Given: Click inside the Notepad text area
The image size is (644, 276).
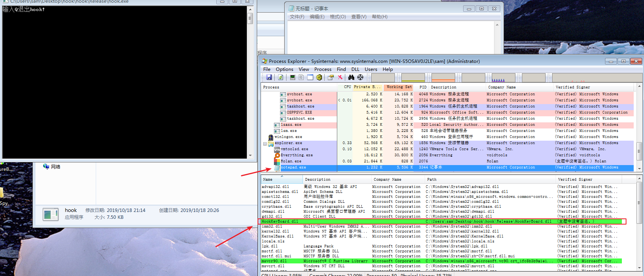Looking at the screenshot, I should click(x=391, y=37).
